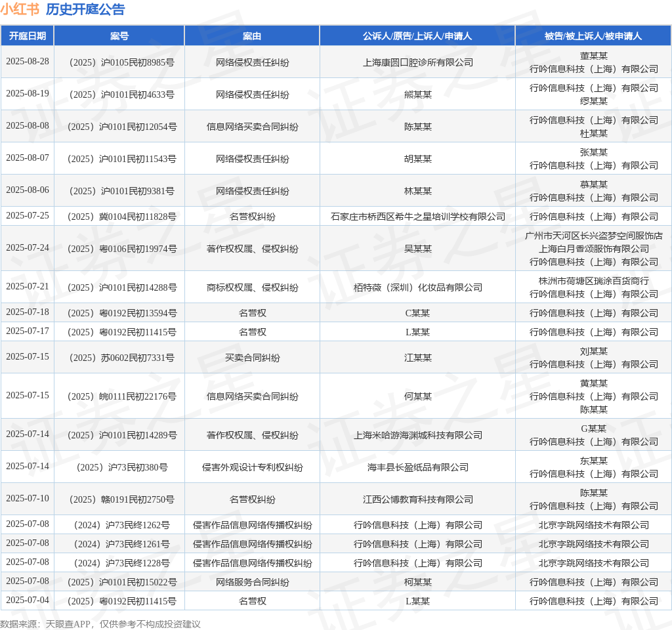Click date cell 2025-08-19

[x=28, y=93]
